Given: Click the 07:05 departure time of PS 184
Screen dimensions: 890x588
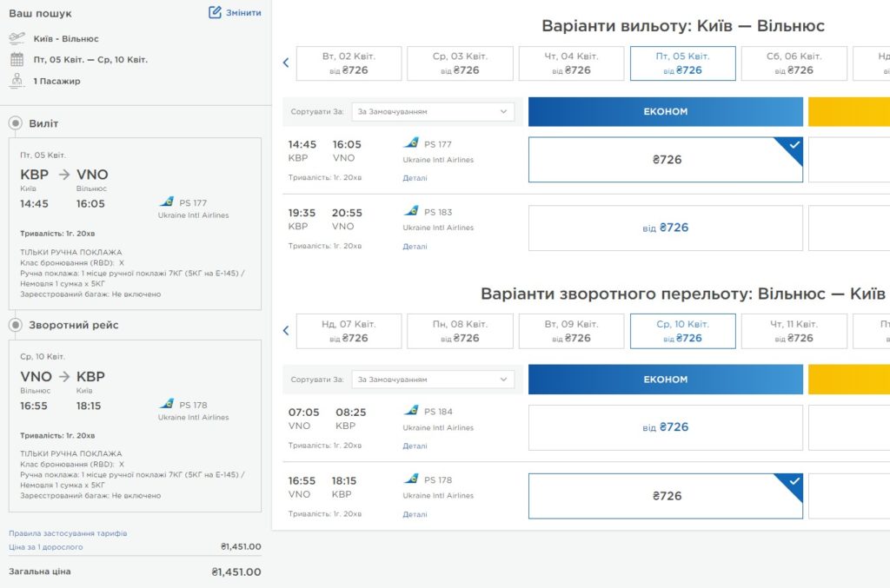Looking at the screenshot, I should pyautogui.click(x=303, y=413).
